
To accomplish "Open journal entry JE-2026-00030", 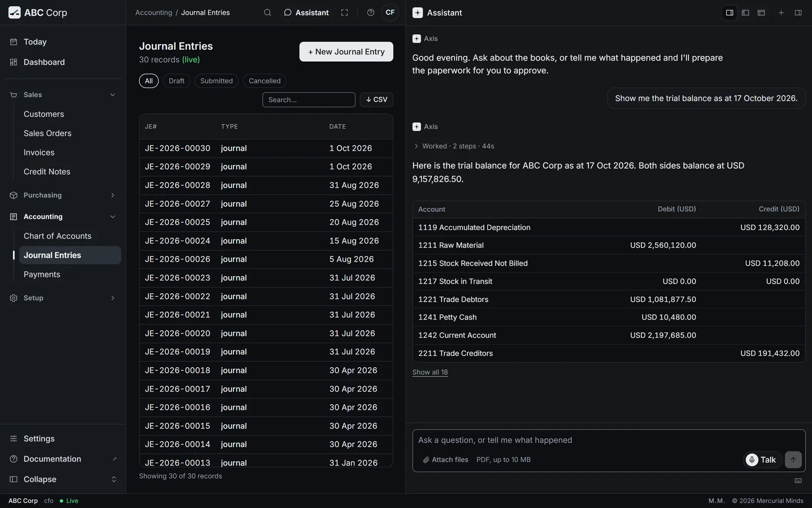I will pos(266,148).
